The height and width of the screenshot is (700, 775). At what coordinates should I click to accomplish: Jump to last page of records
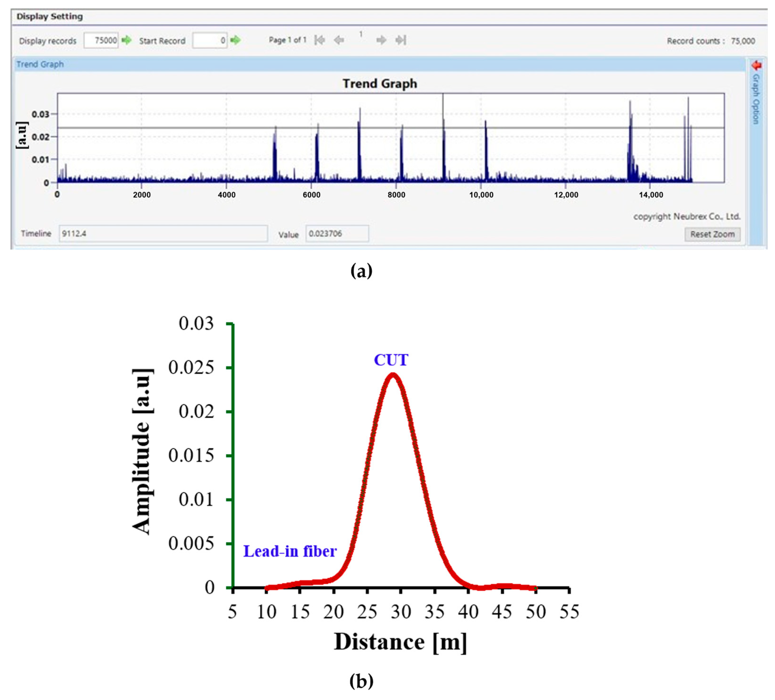click(x=401, y=40)
